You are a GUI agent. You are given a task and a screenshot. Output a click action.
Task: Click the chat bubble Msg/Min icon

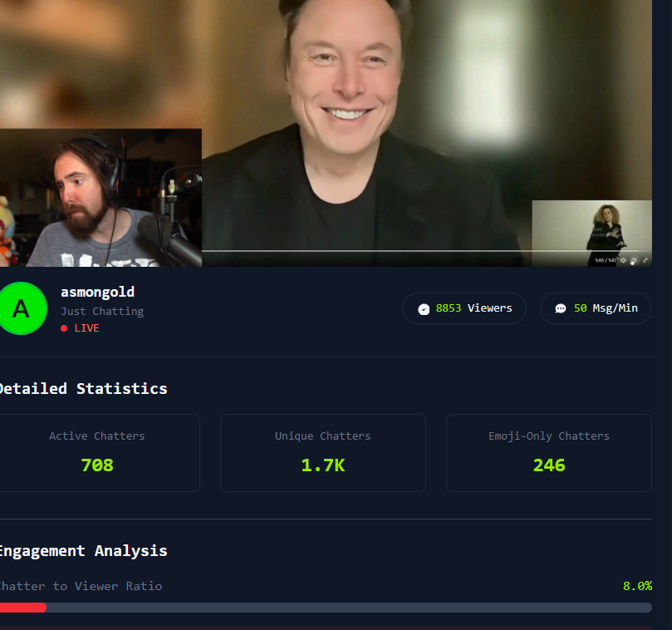561,309
